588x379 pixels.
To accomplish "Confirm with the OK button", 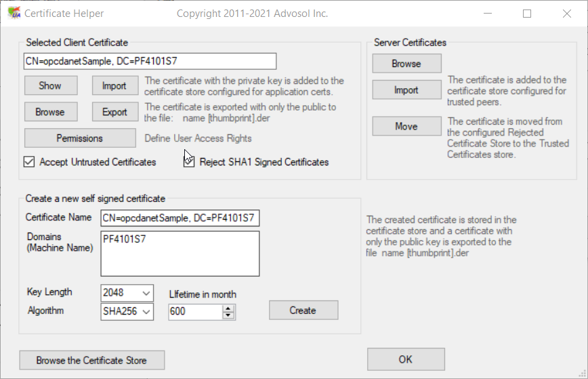I will pyautogui.click(x=406, y=359).
